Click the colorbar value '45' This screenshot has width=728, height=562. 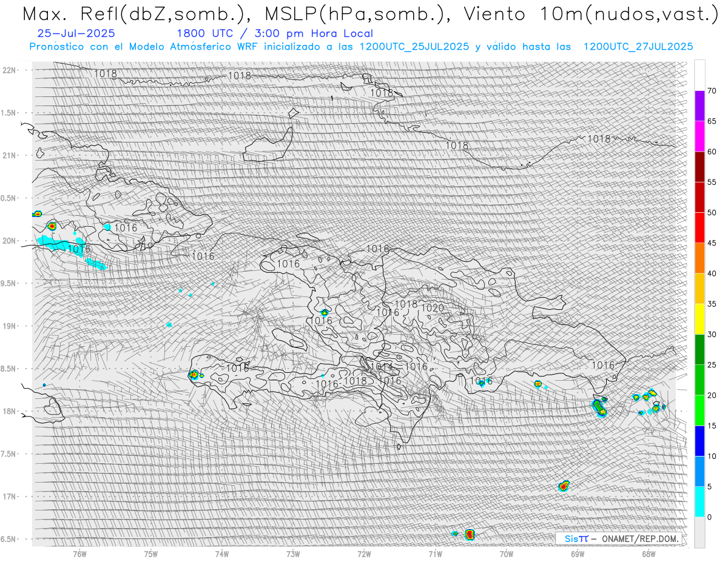tap(712, 243)
